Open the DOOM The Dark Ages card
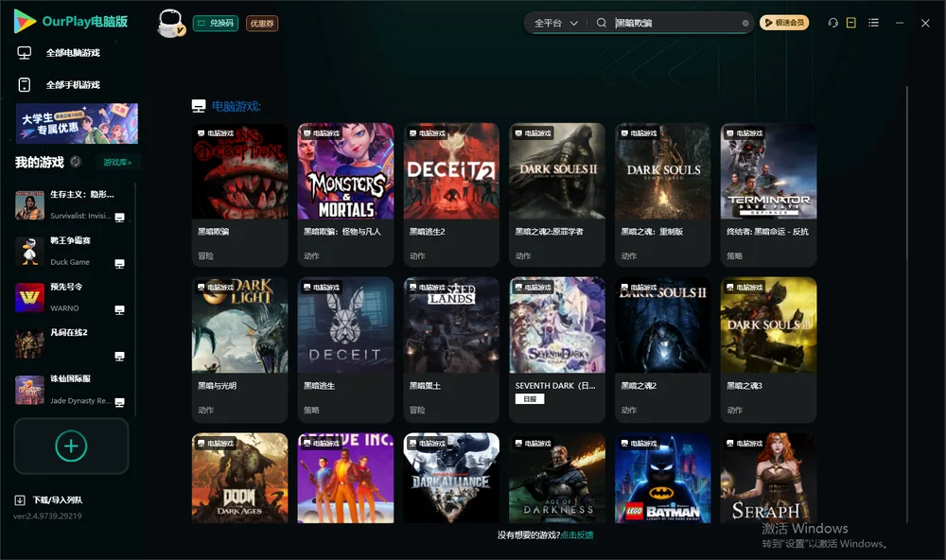Viewport: 946px width, 560px height. 239,478
